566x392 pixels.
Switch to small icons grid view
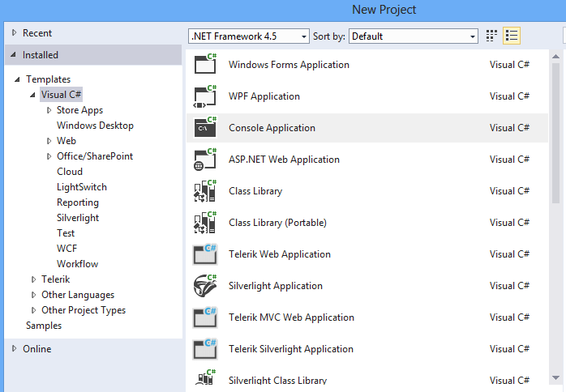(491, 36)
